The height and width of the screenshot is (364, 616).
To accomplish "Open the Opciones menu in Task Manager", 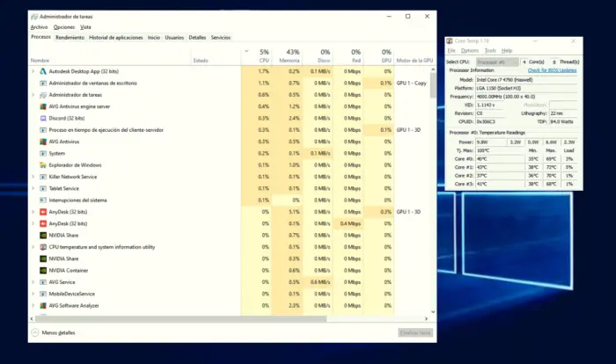I will pyautogui.click(x=64, y=27).
